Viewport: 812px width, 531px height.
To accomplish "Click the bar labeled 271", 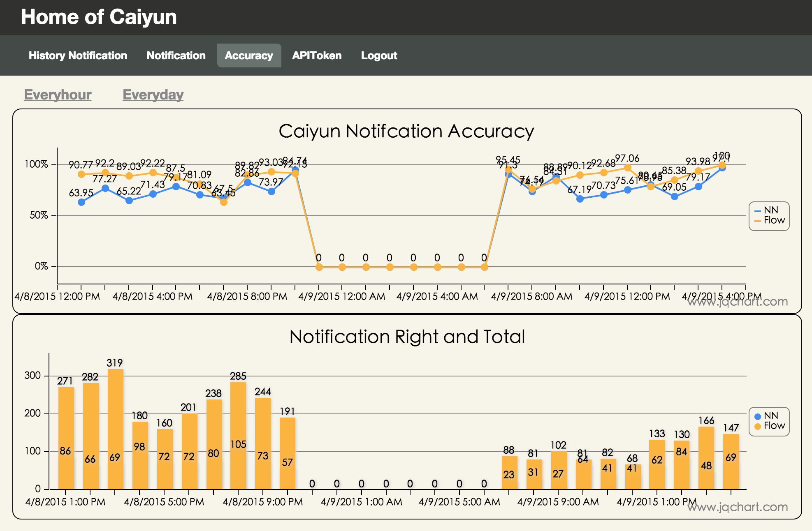I will click(x=66, y=438).
